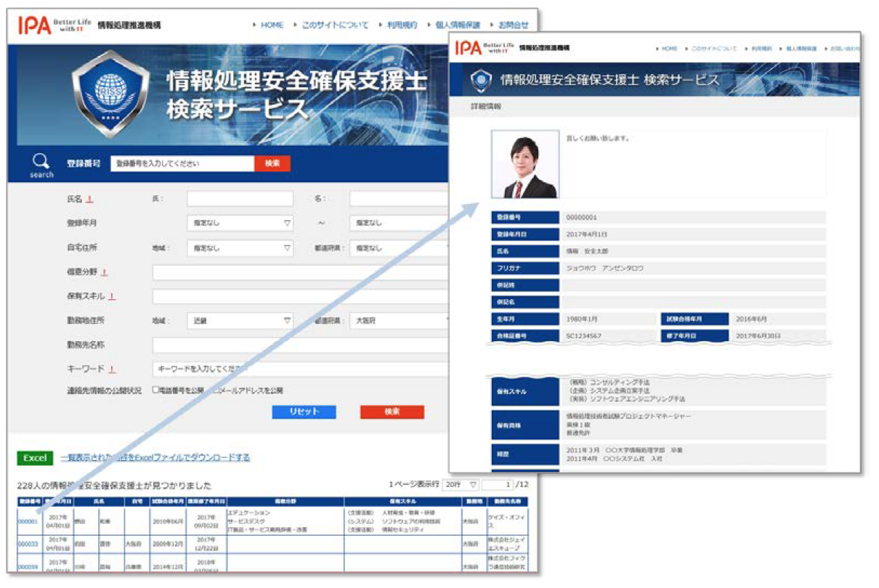
Task: Open お問合せ in the search window navigation
Action: coord(513,25)
